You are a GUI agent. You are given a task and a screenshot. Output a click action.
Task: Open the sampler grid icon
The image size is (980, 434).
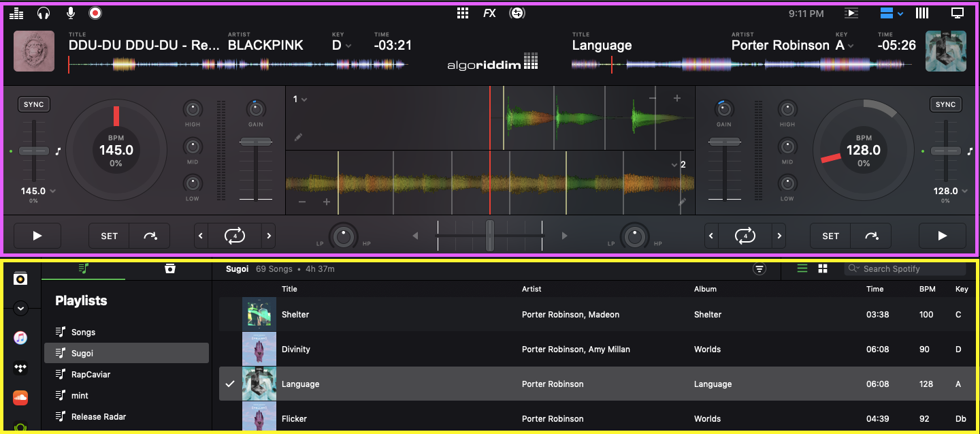pos(463,13)
